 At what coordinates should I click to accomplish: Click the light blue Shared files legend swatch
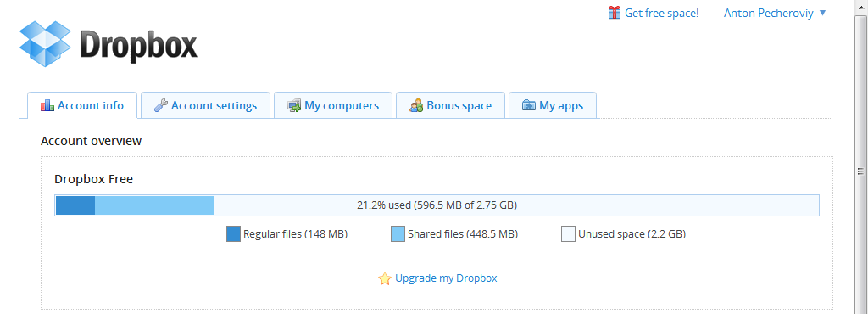click(x=398, y=233)
